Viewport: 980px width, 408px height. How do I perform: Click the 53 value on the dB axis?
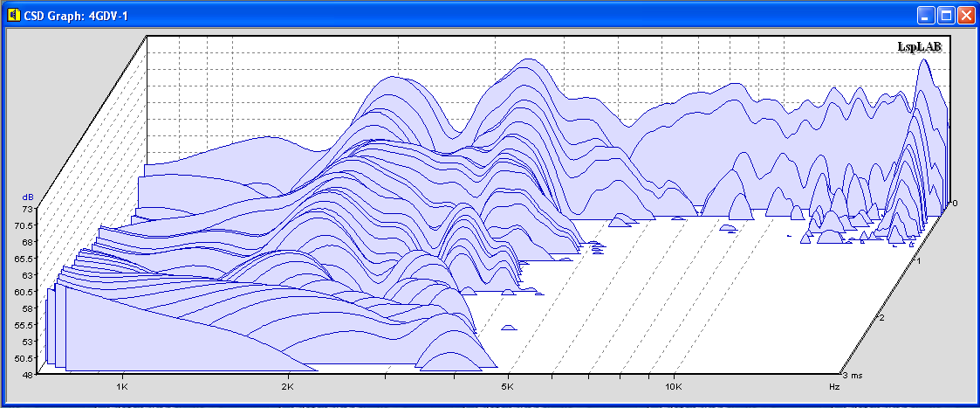(30, 342)
